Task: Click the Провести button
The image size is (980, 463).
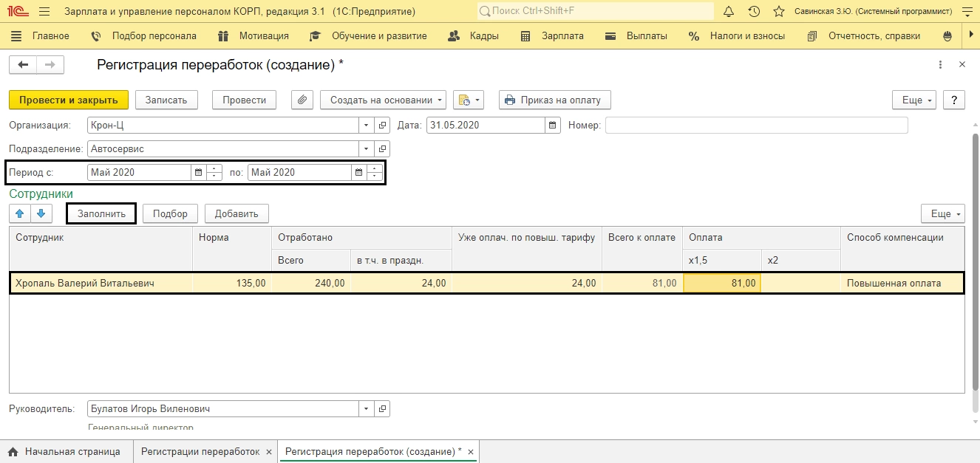Action: (x=244, y=100)
